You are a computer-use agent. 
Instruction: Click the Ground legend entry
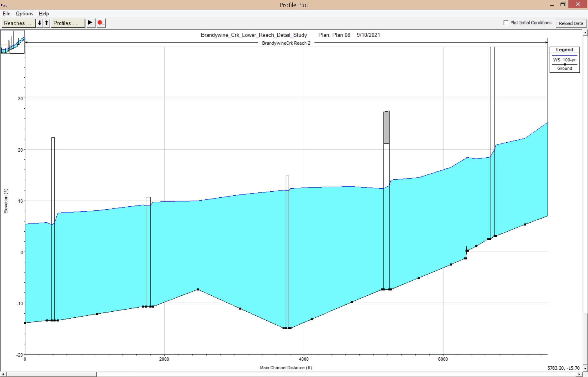[x=564, y=68]
